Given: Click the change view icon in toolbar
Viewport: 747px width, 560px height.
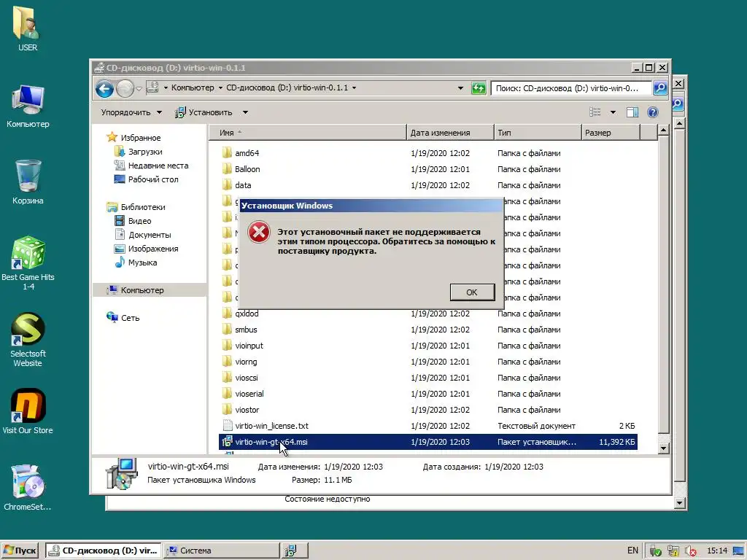Looking at the screenshot, I should point(595,112).
